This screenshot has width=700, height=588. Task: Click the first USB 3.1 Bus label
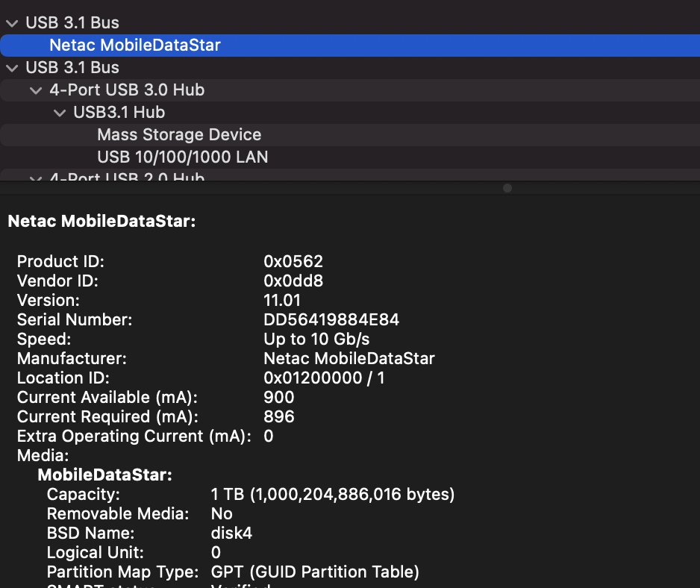72,23
